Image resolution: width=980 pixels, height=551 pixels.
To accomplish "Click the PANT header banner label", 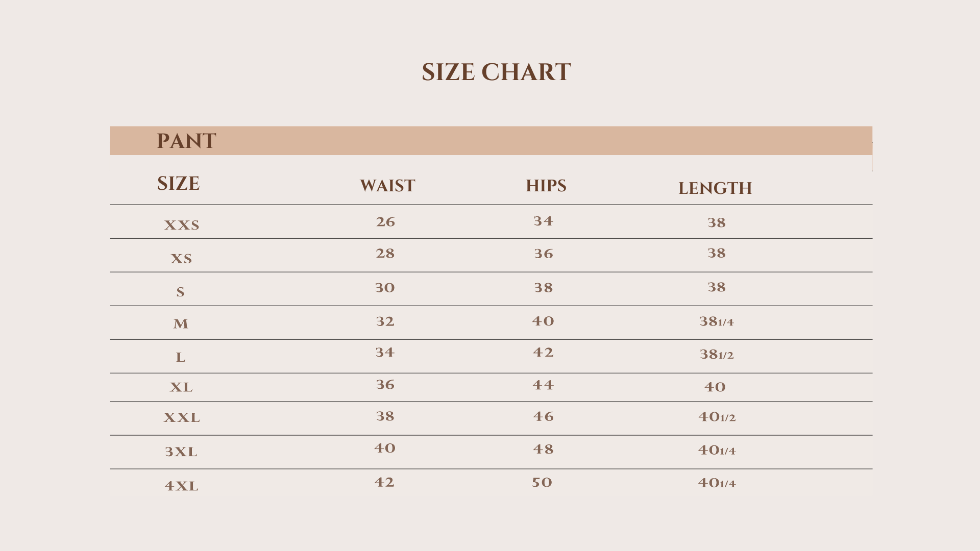I will pyautogui.click(x=186, y=141).
